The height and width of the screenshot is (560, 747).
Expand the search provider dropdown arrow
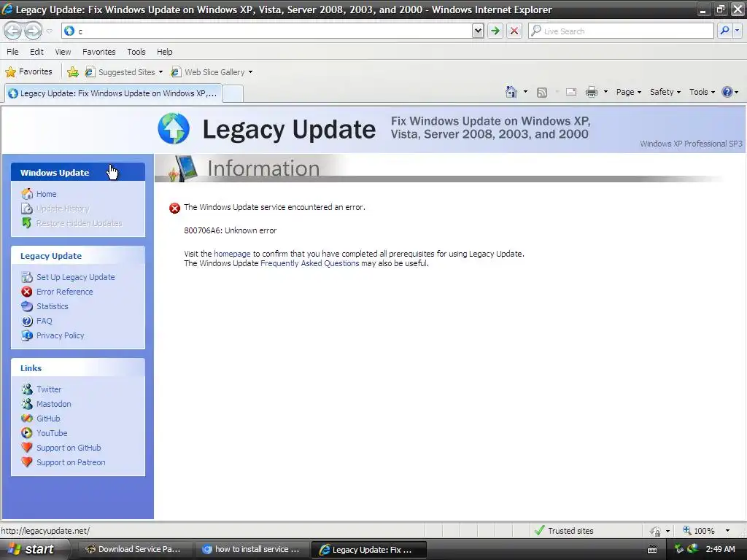tap(738, 31)
